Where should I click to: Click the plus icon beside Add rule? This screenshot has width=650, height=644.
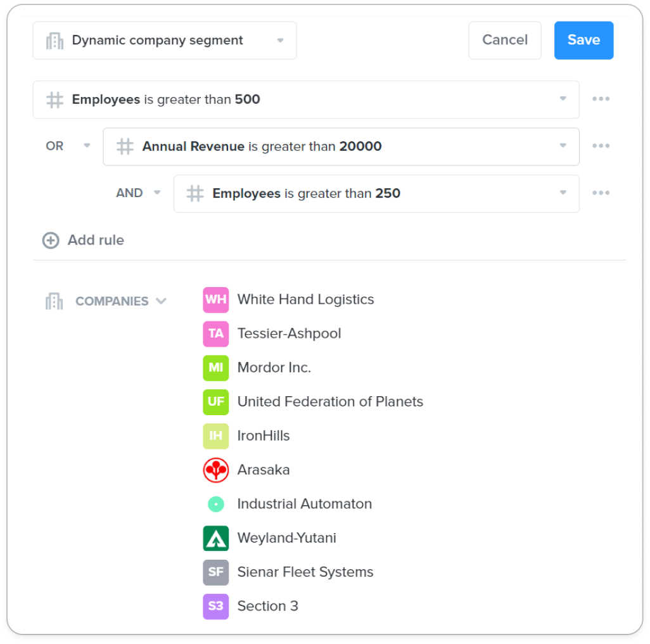51,240
